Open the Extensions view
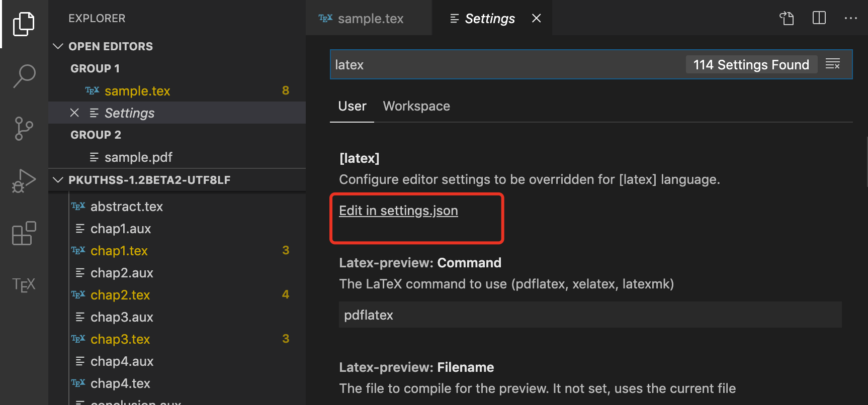This screenshot has height=405, width=868. click(24, 234)
